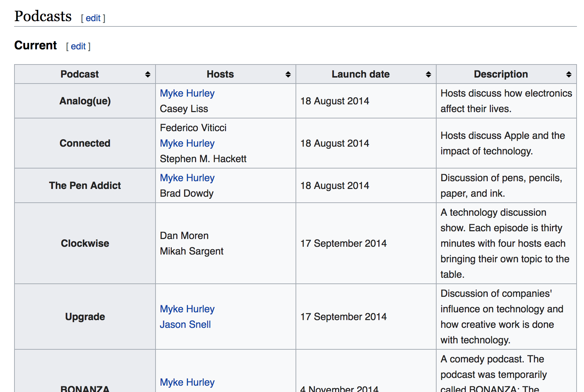
Task: Sort the table by the Podcast header
Action: point(79,74)
